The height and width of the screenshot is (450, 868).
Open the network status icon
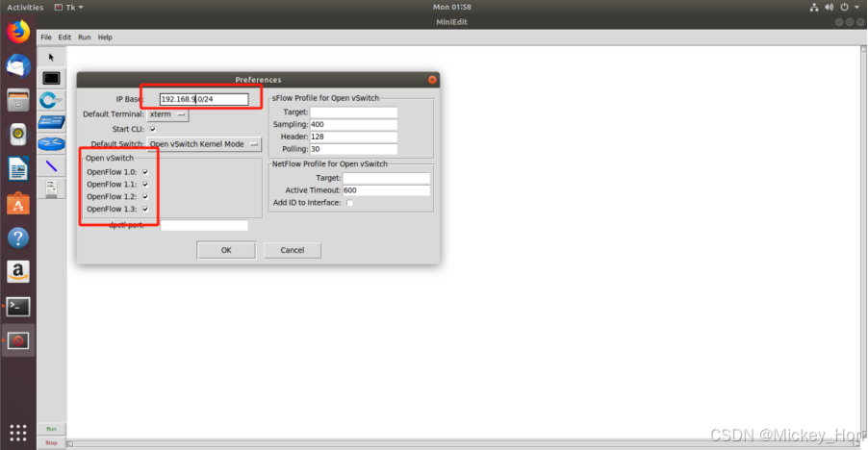pyautogui.click(x=814, y=7)
